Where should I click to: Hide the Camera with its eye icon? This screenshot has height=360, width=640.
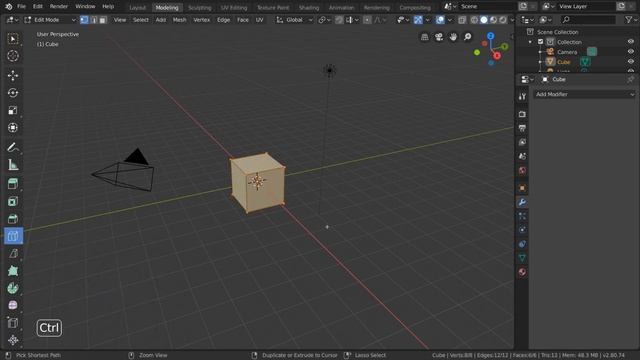[631, 52]
